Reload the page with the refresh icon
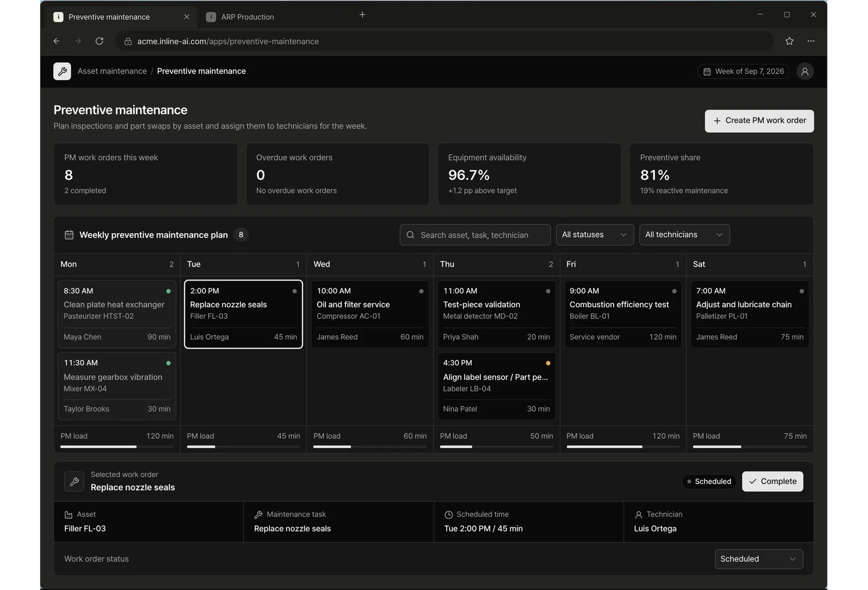 click(x=100, y=41)
